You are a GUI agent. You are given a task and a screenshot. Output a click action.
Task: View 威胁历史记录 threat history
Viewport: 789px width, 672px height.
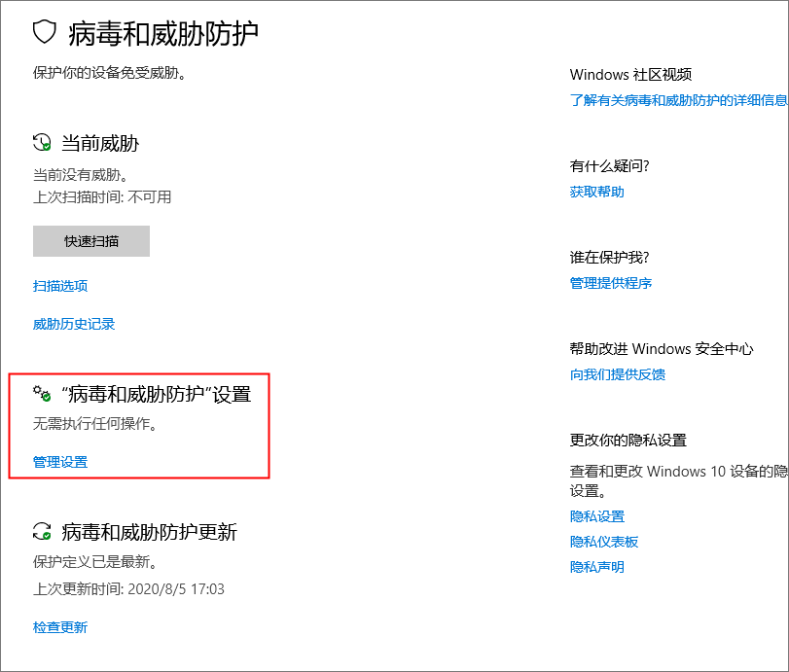tap(74, 324)
